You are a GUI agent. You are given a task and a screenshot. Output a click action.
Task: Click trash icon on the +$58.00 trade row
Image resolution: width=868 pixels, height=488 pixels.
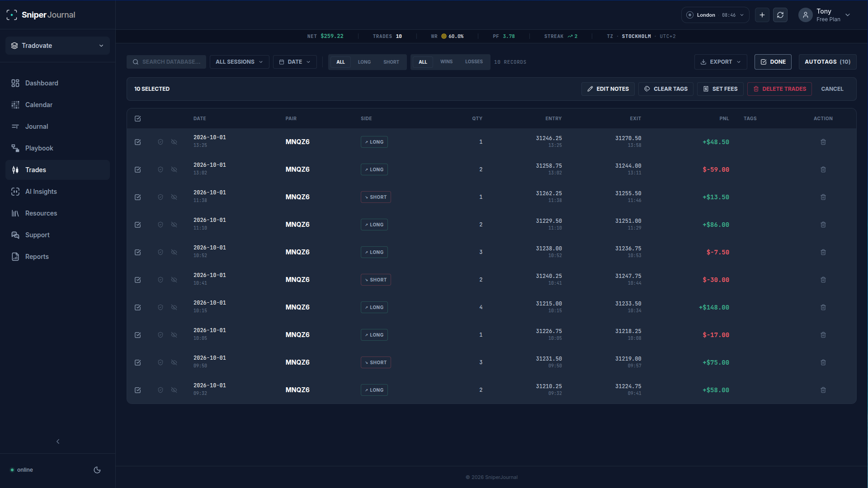823,390
